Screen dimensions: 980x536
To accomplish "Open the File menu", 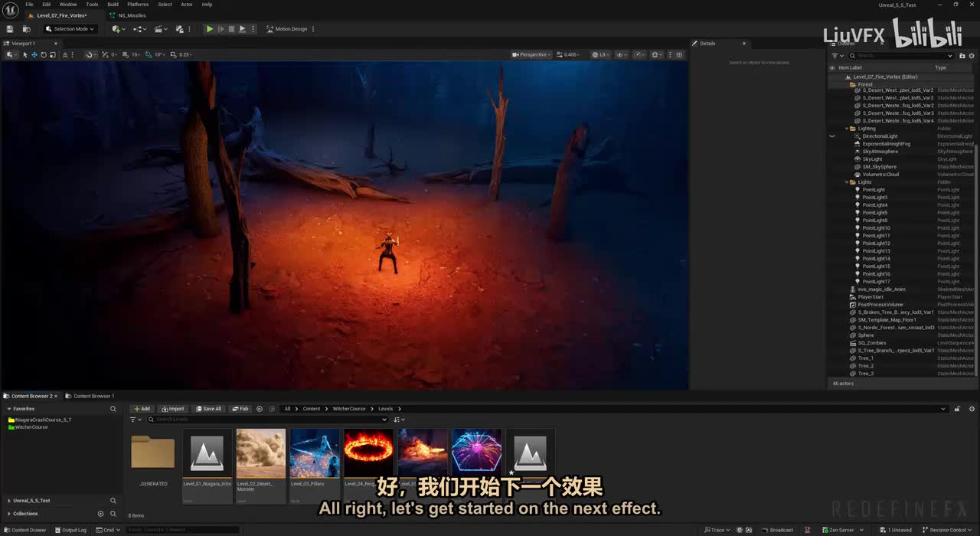I will (x=29, y=5).
